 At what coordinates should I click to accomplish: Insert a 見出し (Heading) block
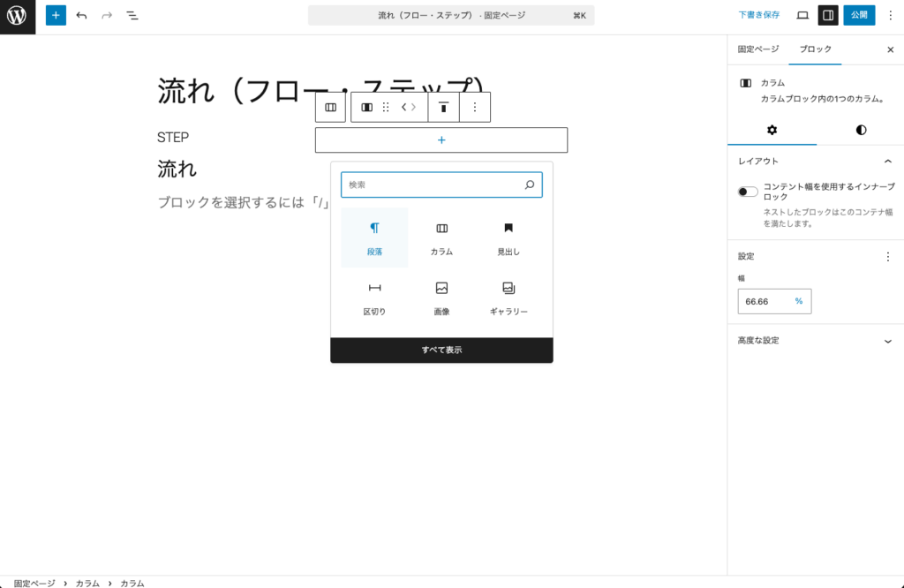point(508,237)
